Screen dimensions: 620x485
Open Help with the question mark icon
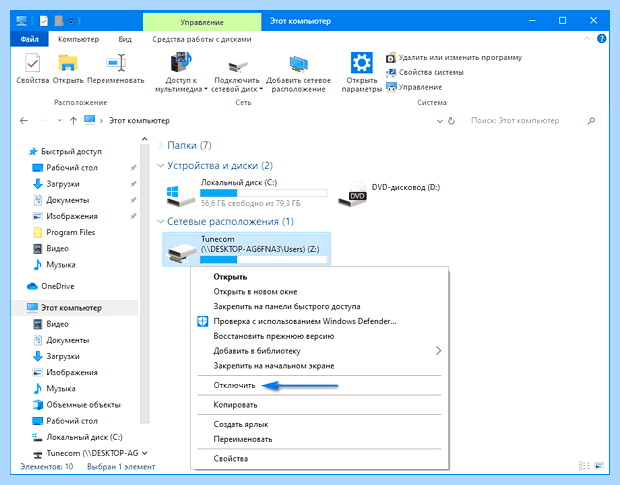(x=601, y=39)
